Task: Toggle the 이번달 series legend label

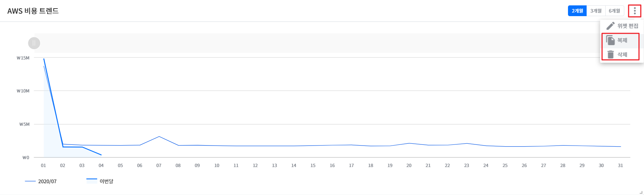Action: 106,181
